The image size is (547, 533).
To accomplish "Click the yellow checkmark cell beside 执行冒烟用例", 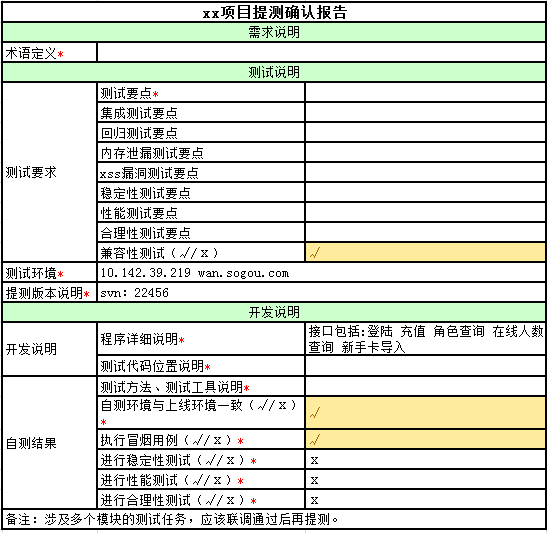I will [425, 439].
